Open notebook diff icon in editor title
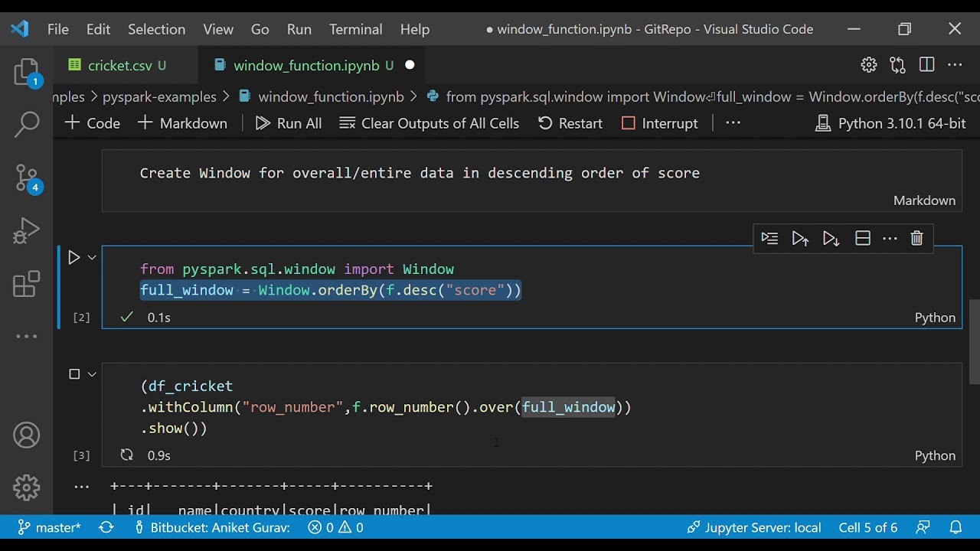Screen dimensions: 980x551 point(897,65)
